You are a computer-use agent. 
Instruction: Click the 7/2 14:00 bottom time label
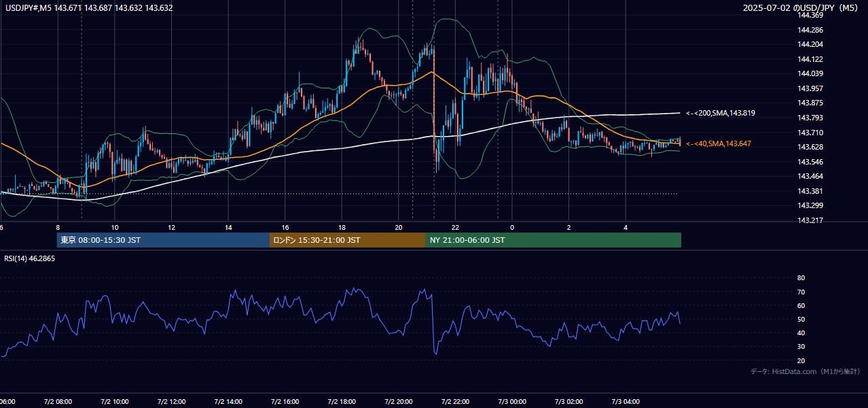tap(229, 402)
